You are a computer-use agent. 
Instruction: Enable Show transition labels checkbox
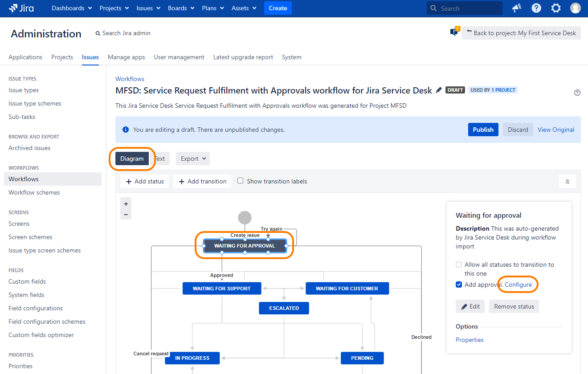coord(241,181)
